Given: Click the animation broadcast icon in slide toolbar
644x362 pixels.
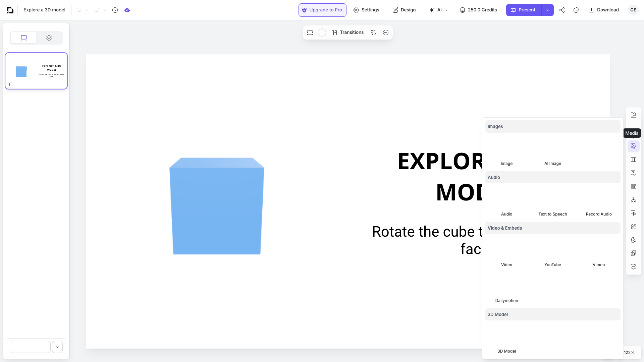Looking at the screenshot, I should click(374, 33).
